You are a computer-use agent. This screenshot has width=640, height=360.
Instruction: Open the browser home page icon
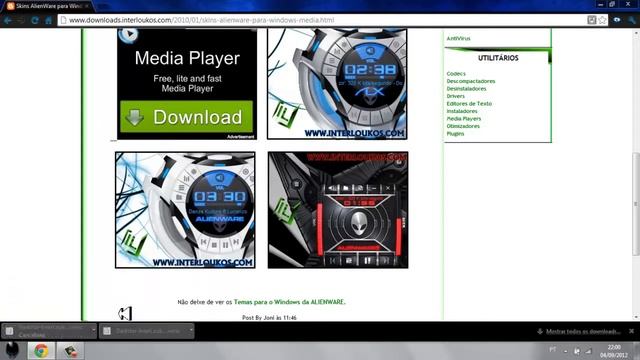[48, 20]
